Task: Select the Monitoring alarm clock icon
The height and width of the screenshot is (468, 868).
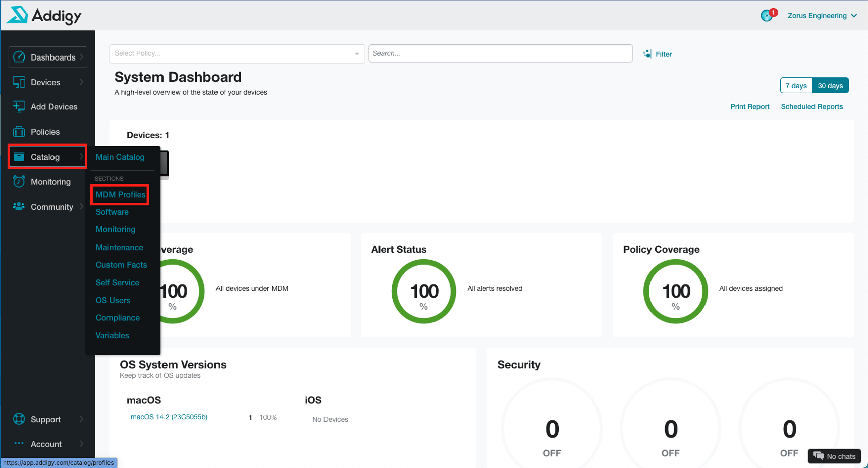Action: click(19, 181)
